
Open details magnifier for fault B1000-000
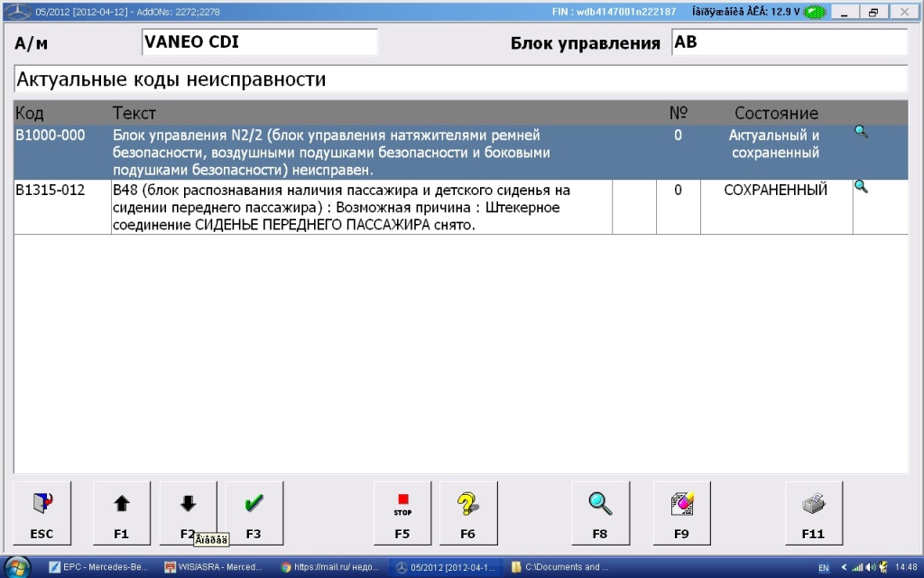(861, 132)
